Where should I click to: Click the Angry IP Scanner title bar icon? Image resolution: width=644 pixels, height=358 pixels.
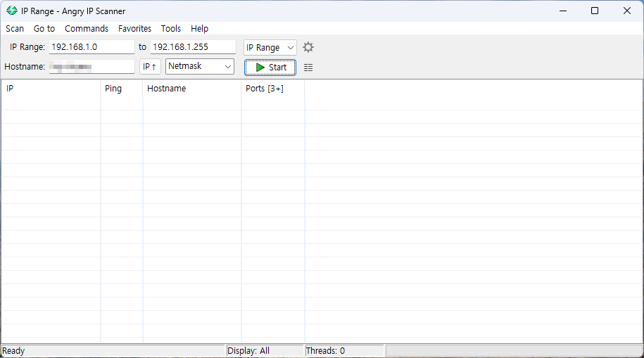pyautogui.click(x=12, y=11)
